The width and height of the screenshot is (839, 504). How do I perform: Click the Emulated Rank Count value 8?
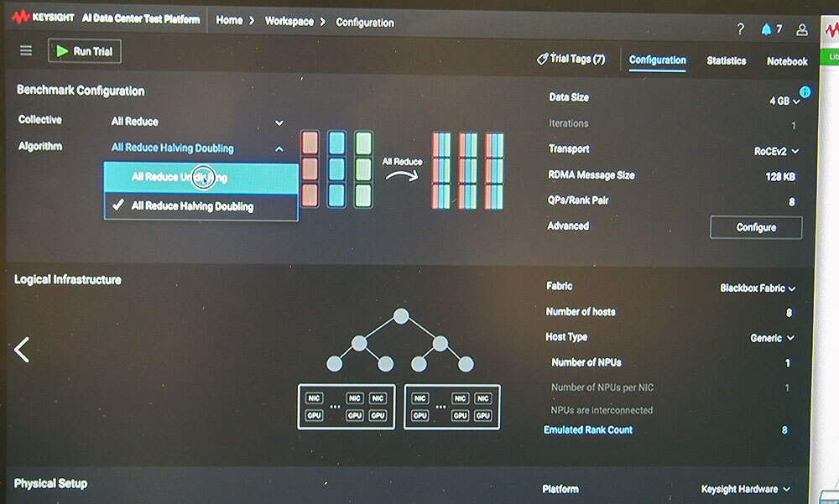784,430
